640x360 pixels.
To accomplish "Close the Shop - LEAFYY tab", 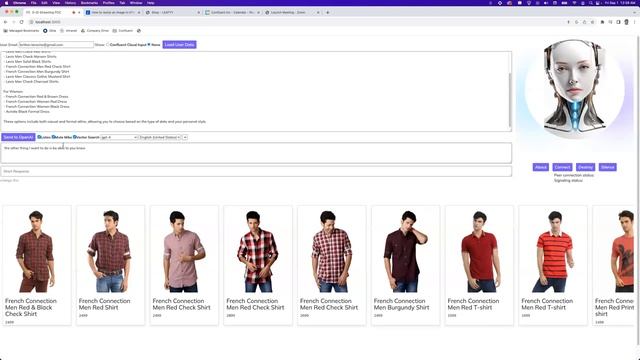I will (x=199, y=13).
